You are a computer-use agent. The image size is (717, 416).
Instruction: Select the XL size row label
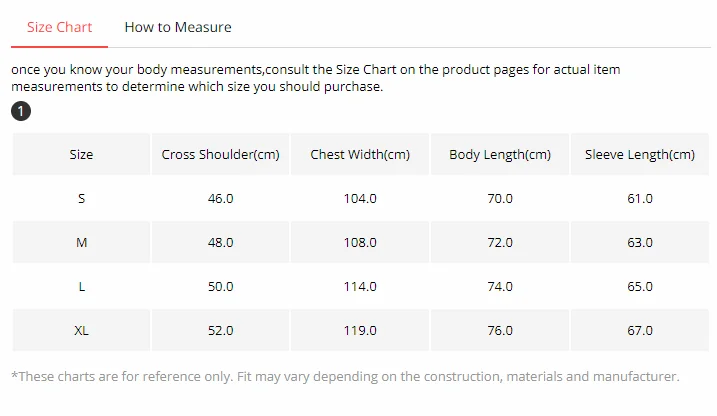click(x=81, y=330)
